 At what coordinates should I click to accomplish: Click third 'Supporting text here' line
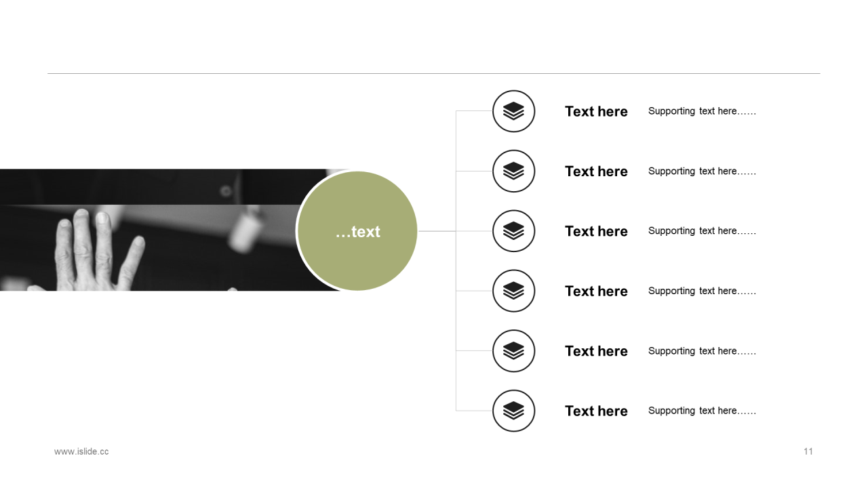coord(702,231)
